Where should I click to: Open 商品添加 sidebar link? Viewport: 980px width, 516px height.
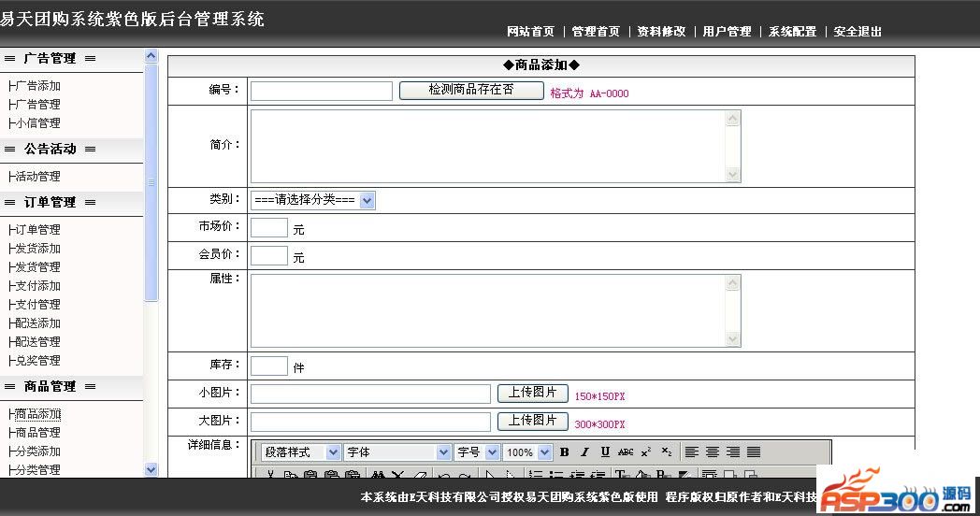(x=37, y=413)
